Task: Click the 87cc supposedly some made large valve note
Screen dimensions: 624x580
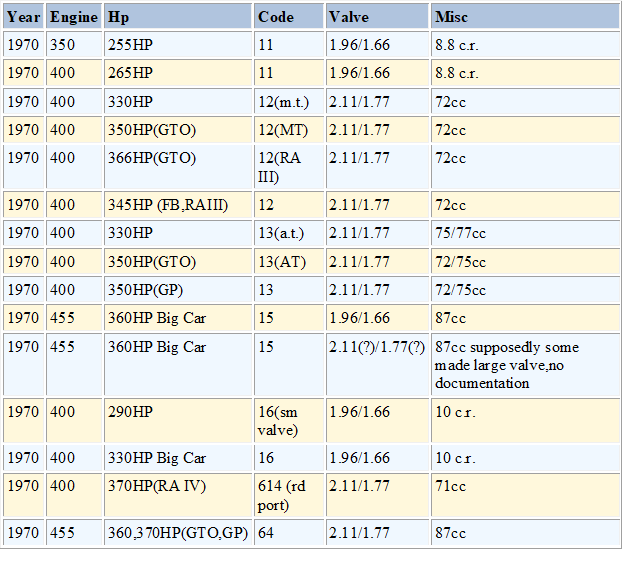Action: [x=526, y=365]
